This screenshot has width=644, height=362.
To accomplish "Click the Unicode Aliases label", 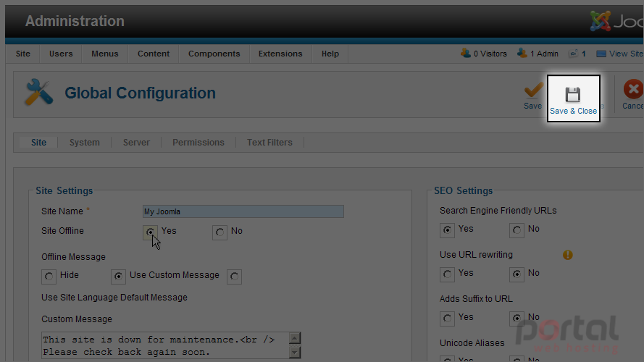I will [472, 343].
